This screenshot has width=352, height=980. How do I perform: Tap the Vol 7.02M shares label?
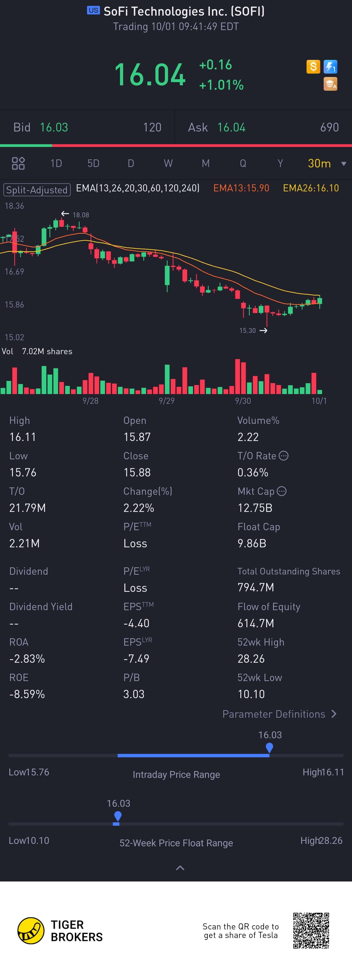tap(37, 351)
